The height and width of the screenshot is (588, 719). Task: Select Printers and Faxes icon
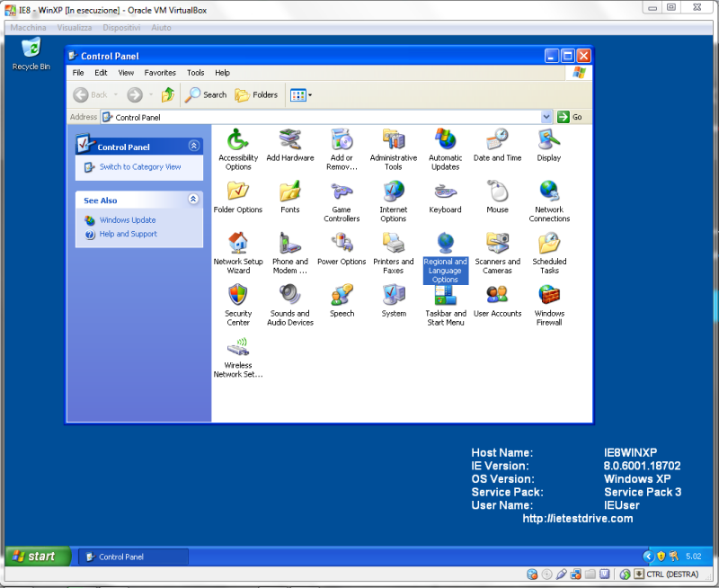click(394, 253)
